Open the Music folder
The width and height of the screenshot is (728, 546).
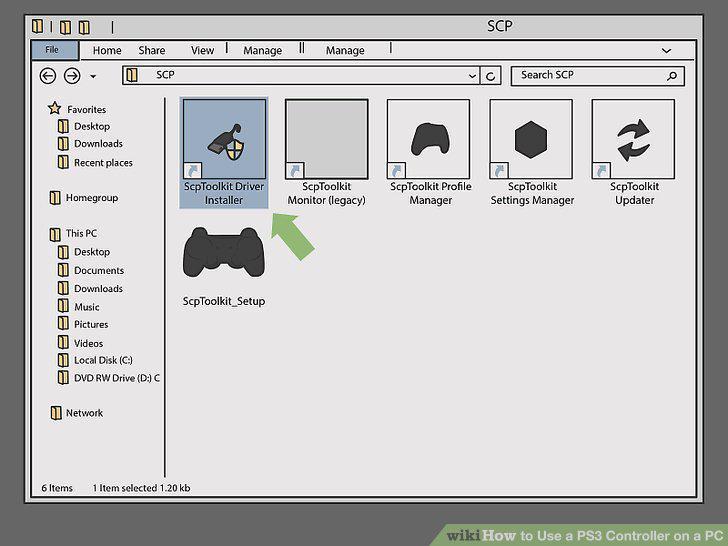pyautogui.click(x=87, y=307)
